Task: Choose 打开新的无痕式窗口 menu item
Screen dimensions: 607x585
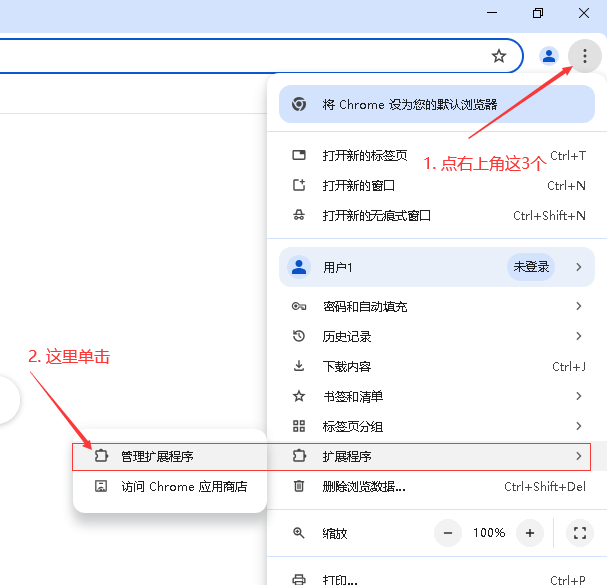Action: click(x=376, y=215)
